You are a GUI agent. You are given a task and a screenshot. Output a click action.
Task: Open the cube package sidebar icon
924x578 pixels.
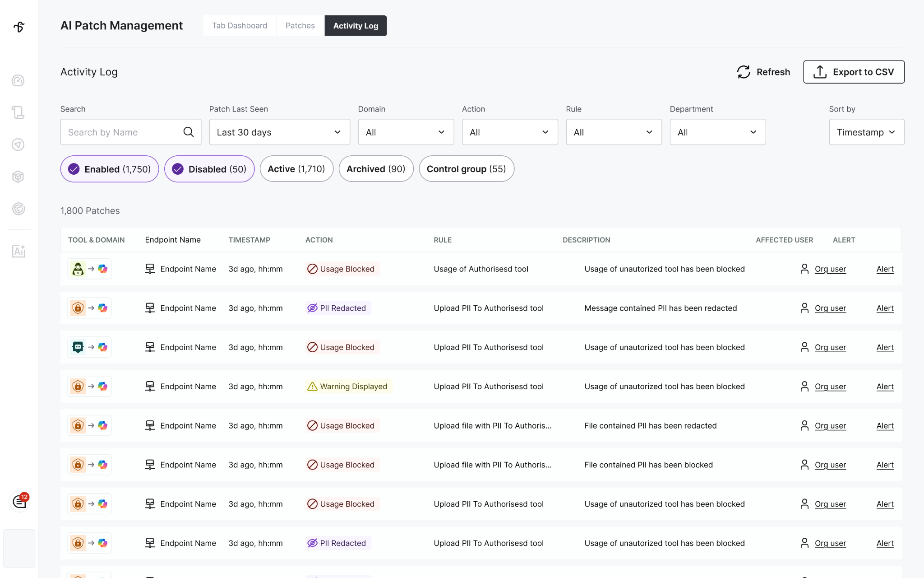point(18,177)
